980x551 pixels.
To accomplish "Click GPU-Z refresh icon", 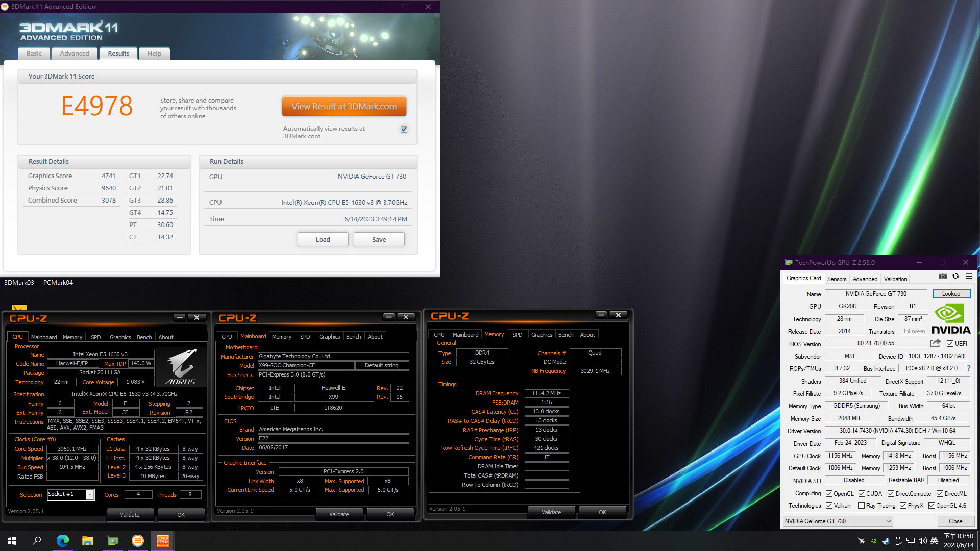I will click(955, 277).
